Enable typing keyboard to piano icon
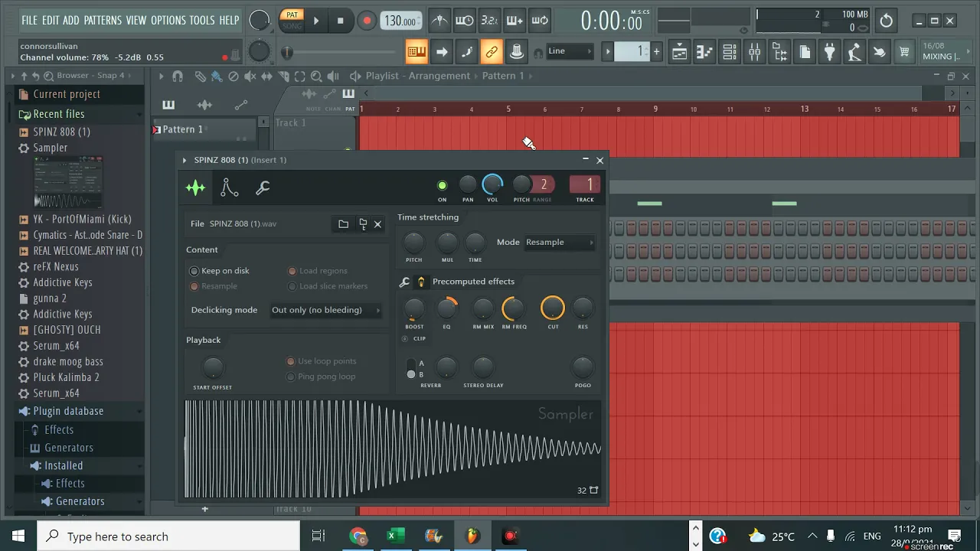This screenshot has height=551, width=980. pos(416,52)
